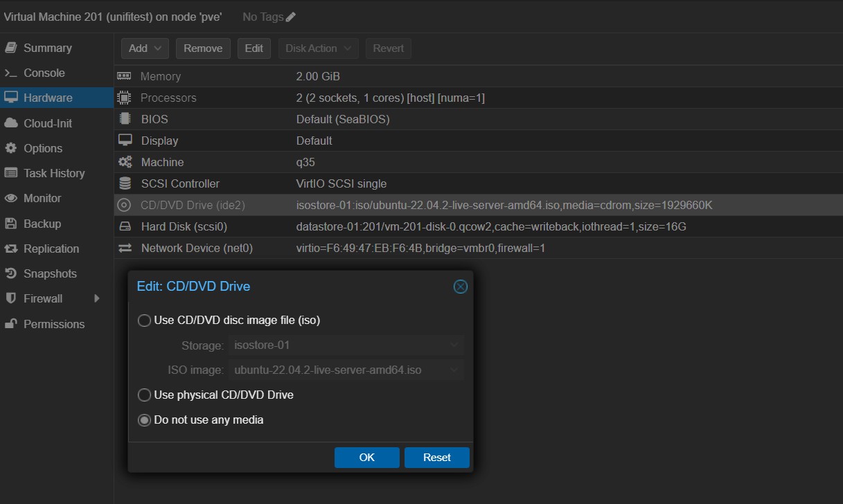Click the Replication arrows icon
Screen dimensions: 843x504
point(11,249)
